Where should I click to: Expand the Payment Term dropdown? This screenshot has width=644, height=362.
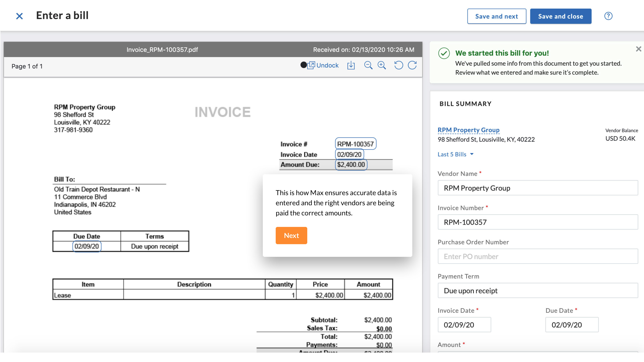pyautogui.click(x=537, y=290)
